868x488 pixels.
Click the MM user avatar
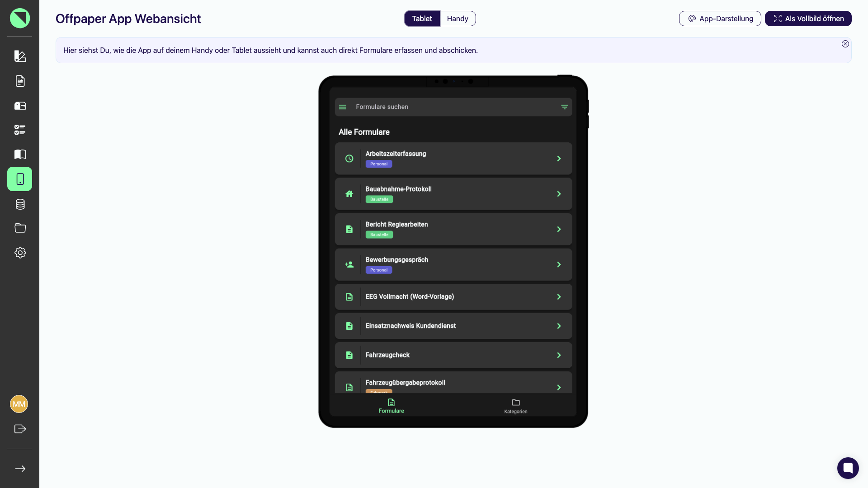[x=19, y=404]
